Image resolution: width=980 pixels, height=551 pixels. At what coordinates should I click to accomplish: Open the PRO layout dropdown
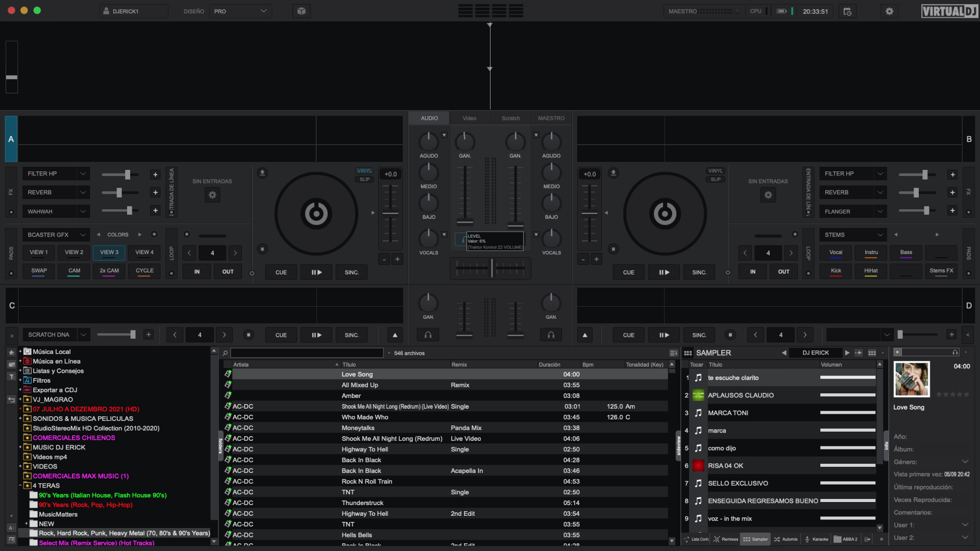(240, 11)
